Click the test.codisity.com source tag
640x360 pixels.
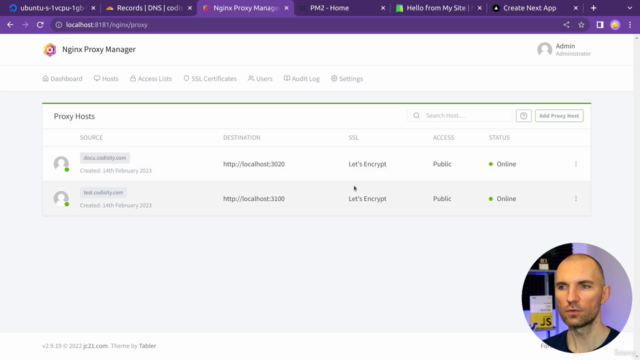pos(103,192)
